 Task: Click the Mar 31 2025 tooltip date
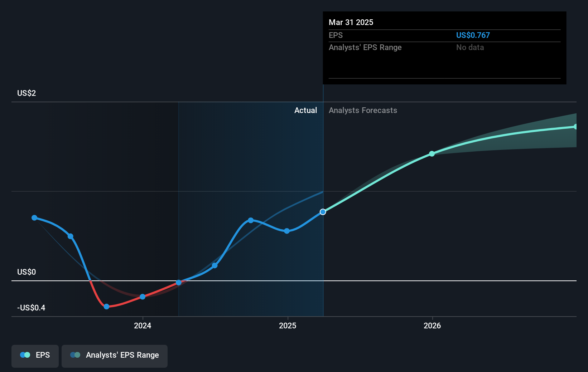coord(351,23)
